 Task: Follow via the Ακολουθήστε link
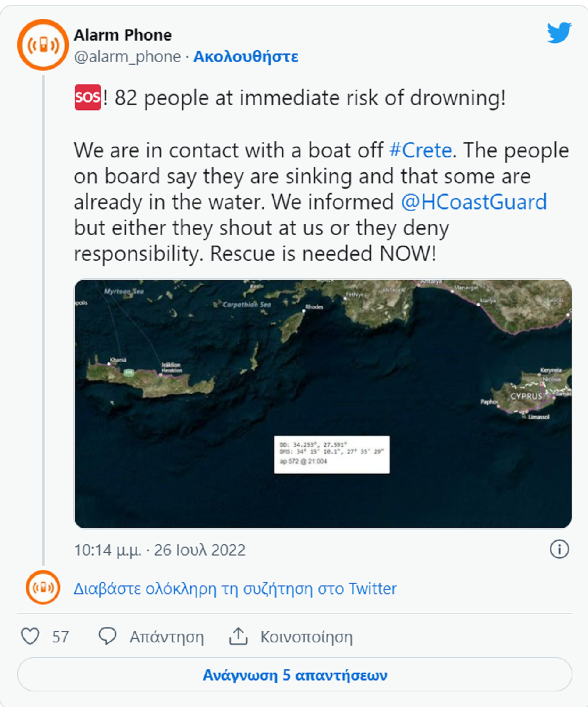(x=245, y=57)
